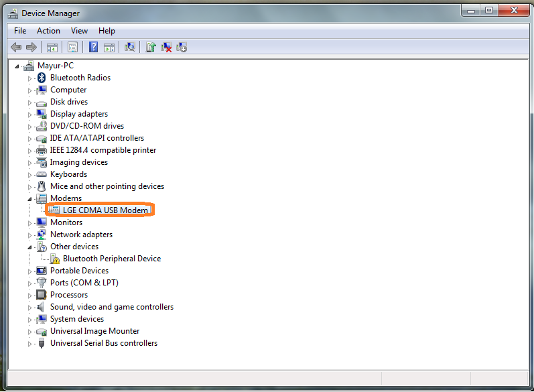Click the Device Manager title bar icon

[x=13, y=13]
